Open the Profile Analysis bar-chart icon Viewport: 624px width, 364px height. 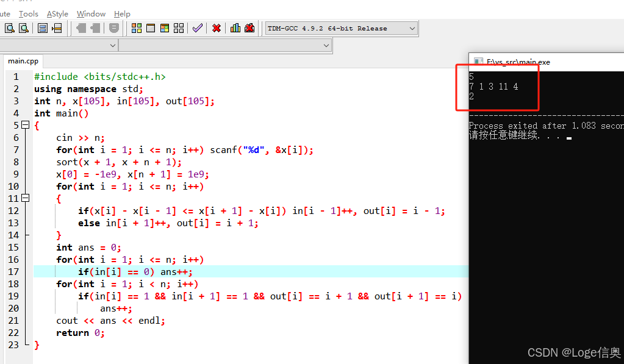click(235, 28)
